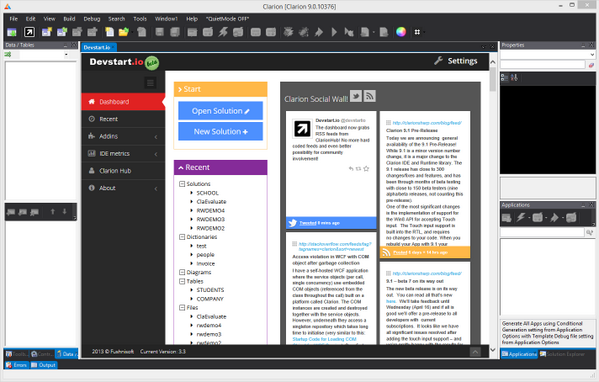Open the COMPANY table entry
Viewport: 599px width, 382px height.
[x=210, y=299]
